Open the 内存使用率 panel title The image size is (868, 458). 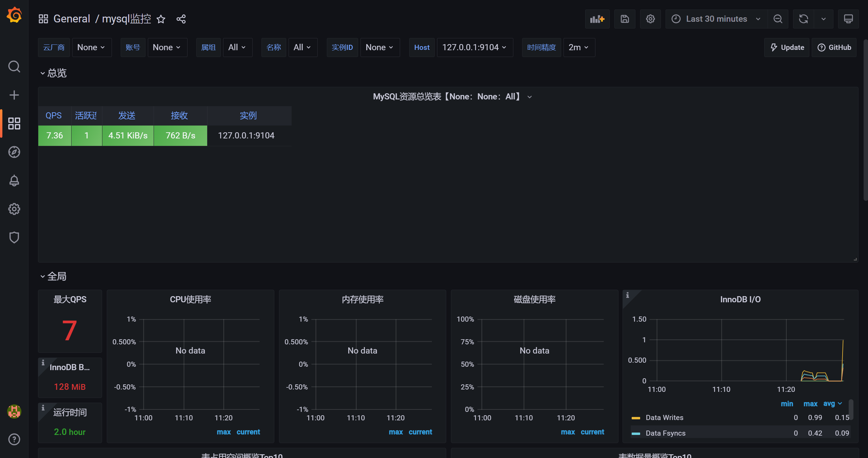(x=362, y=300)
